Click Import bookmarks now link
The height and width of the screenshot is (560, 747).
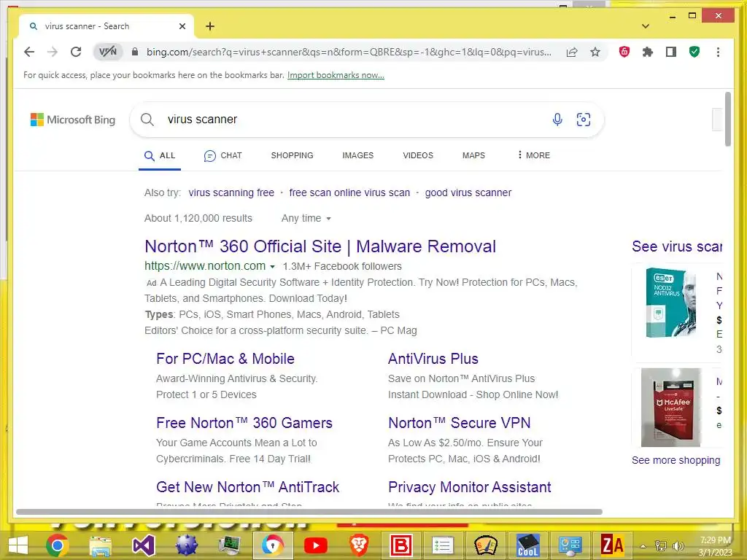(336, 75)
